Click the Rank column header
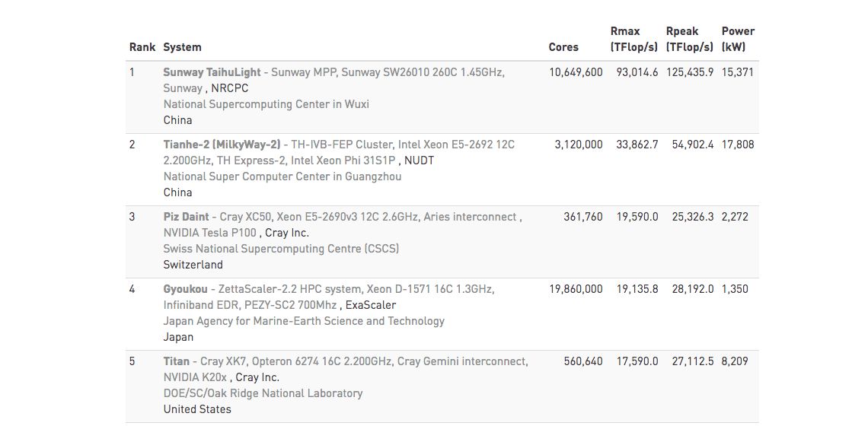 (x=142, y=47)
